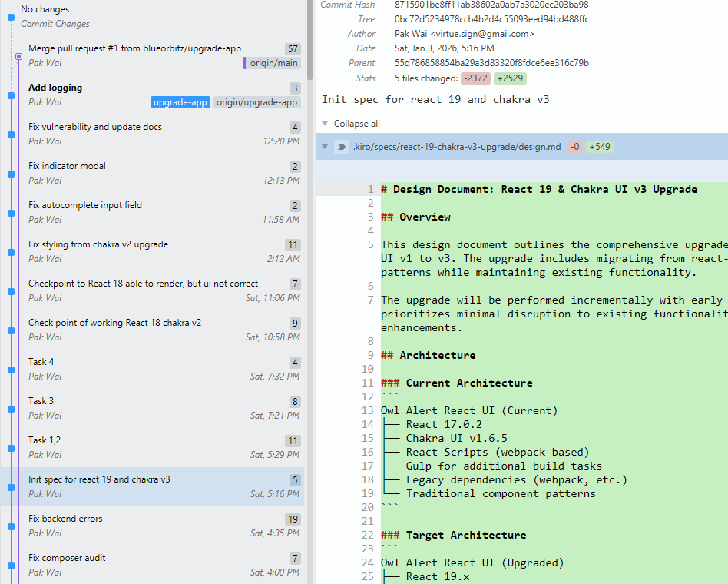Click the red -2372 deletions stat badge
This screenshot has height=584, width=728.
click(475, 78)
